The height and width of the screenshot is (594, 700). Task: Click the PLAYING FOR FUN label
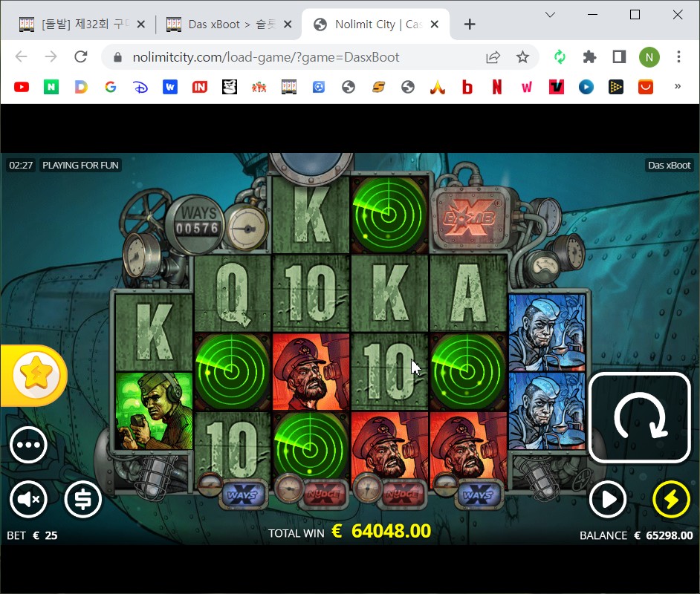pyautogui.click(x=80, y=166)
